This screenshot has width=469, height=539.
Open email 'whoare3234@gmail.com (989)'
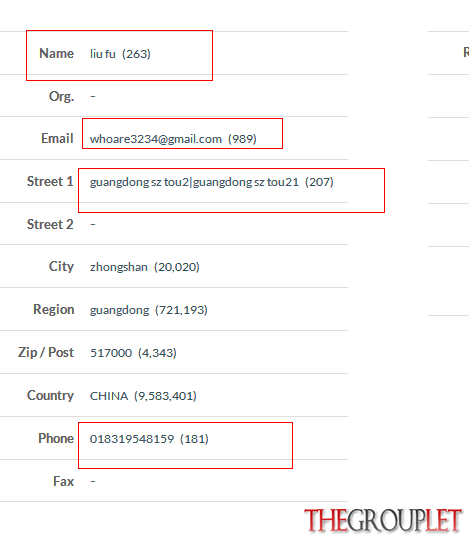pyautogui.click(x=173, y=139)
